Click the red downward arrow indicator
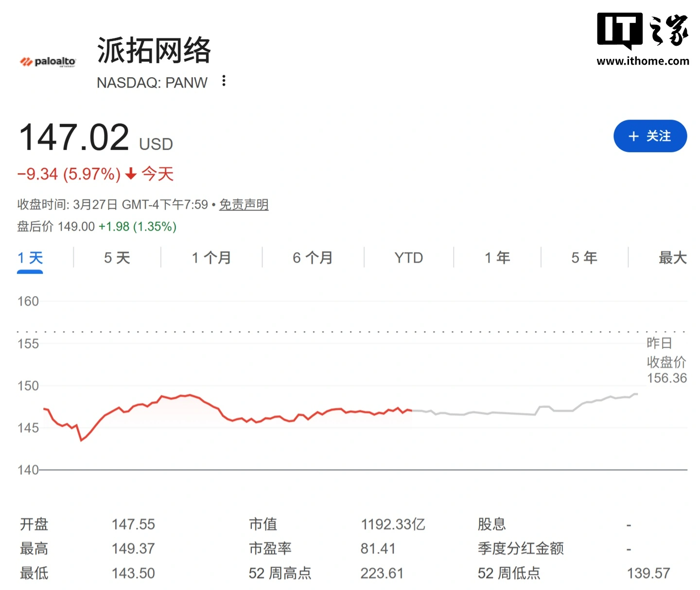This screenshot has width=700, height=590. (130, 174)
